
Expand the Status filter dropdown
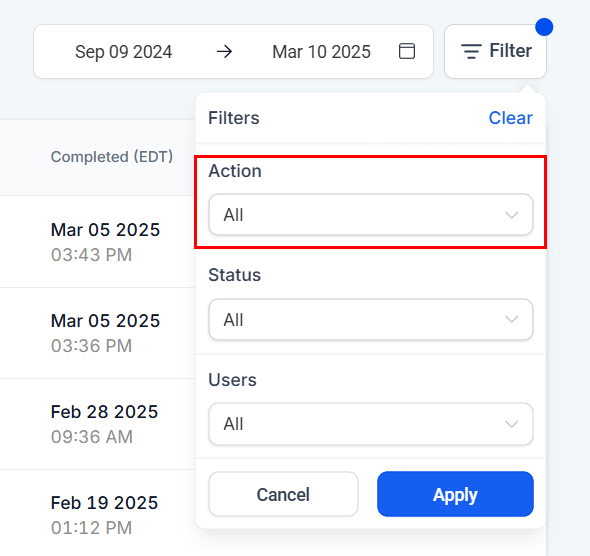[x=371, y=319]
